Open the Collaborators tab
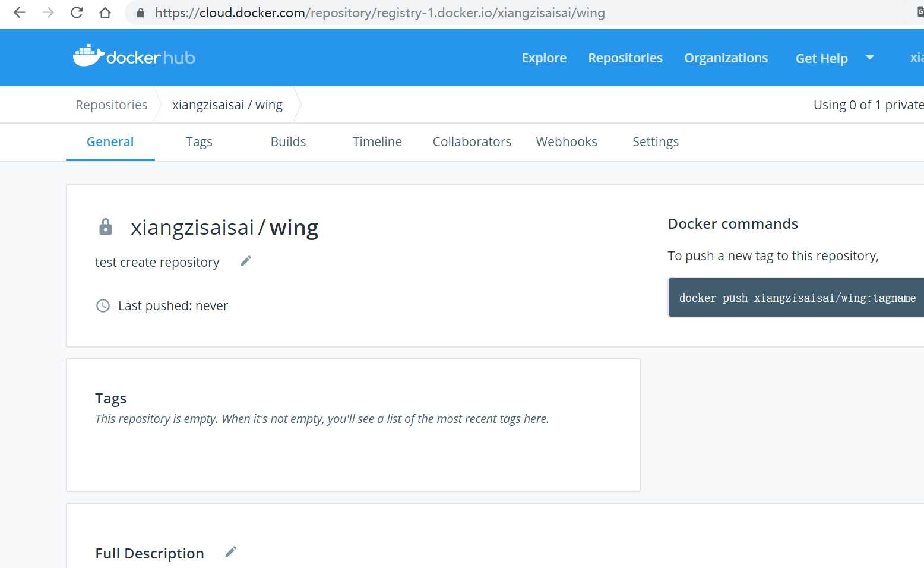Screen dimensions: 924x568 point(472,141)
